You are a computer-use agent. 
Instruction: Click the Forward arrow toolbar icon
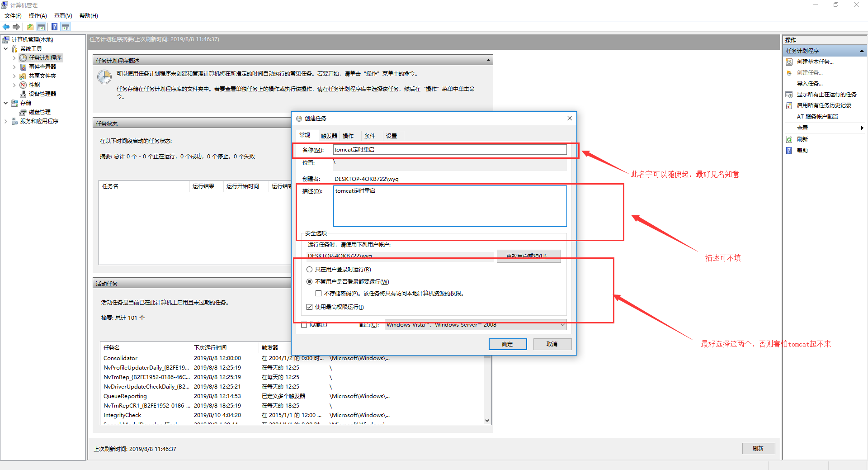click(16, 27)
